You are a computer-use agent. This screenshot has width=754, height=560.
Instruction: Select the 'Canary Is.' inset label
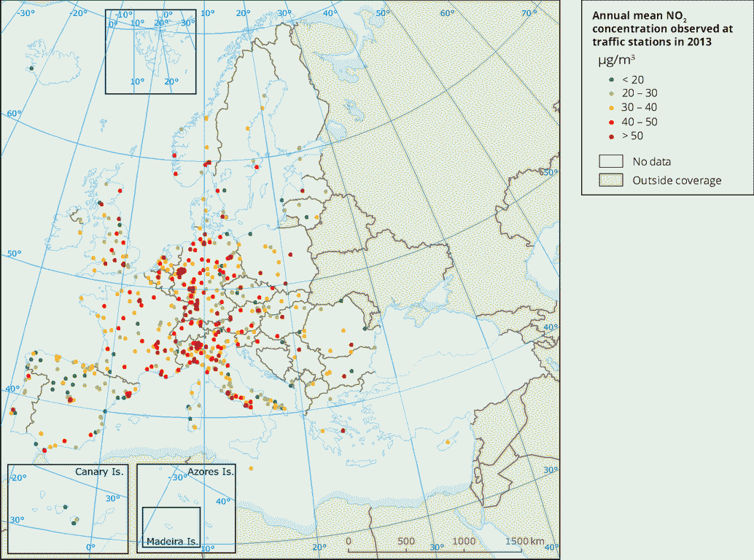100,472
